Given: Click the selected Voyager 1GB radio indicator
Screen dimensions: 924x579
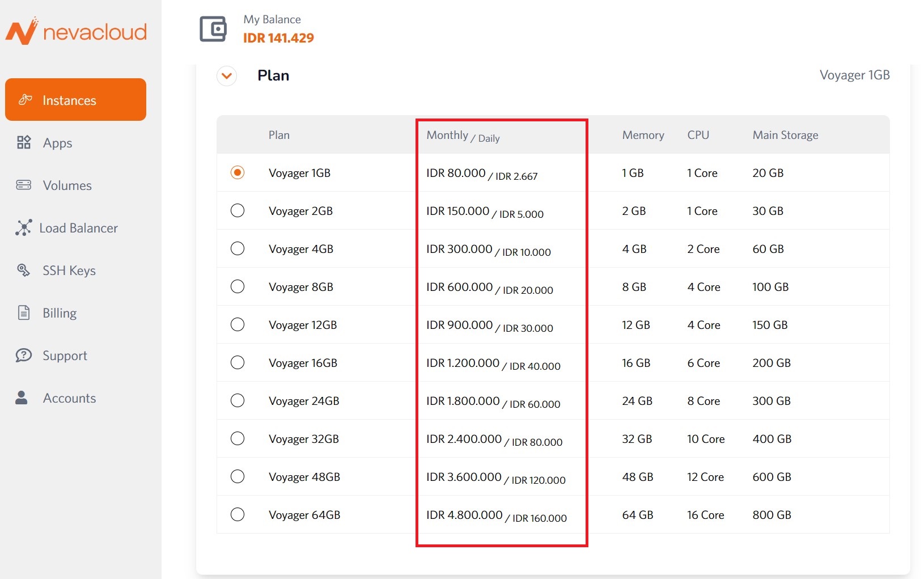Looking at the screenshot, I should (238, 172).
